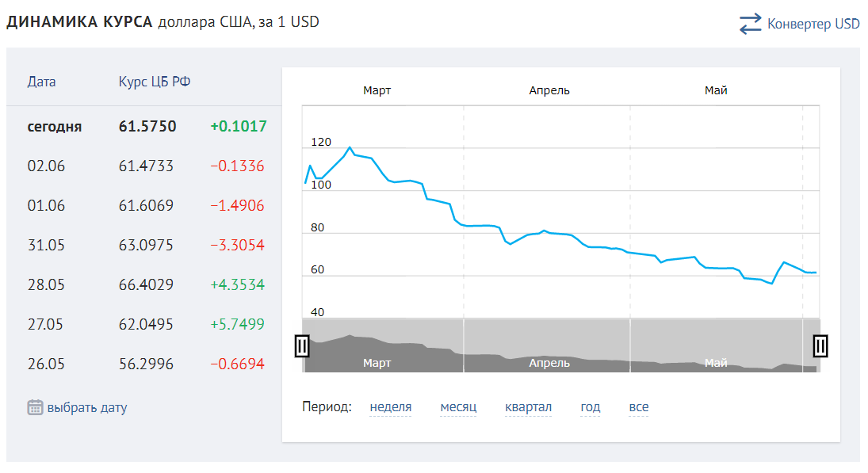Show the все period on the chart
Viewport: 868px width, 473px height.
click(x=639, y=407)
